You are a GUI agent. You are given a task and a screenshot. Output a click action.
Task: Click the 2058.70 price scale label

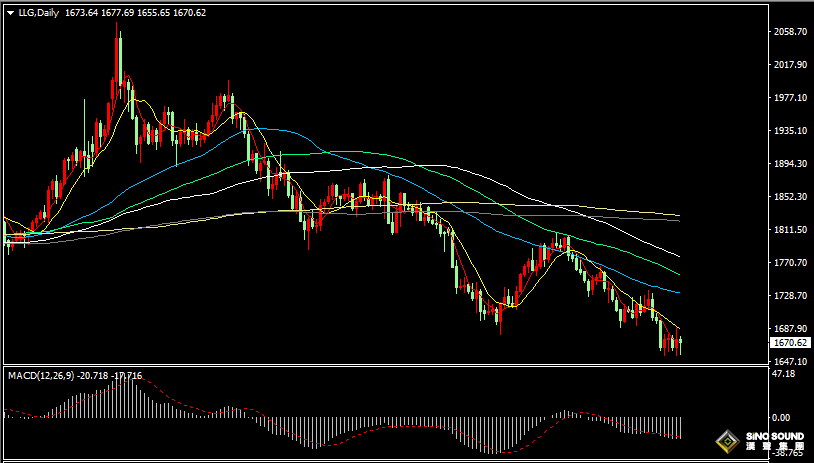790,32
